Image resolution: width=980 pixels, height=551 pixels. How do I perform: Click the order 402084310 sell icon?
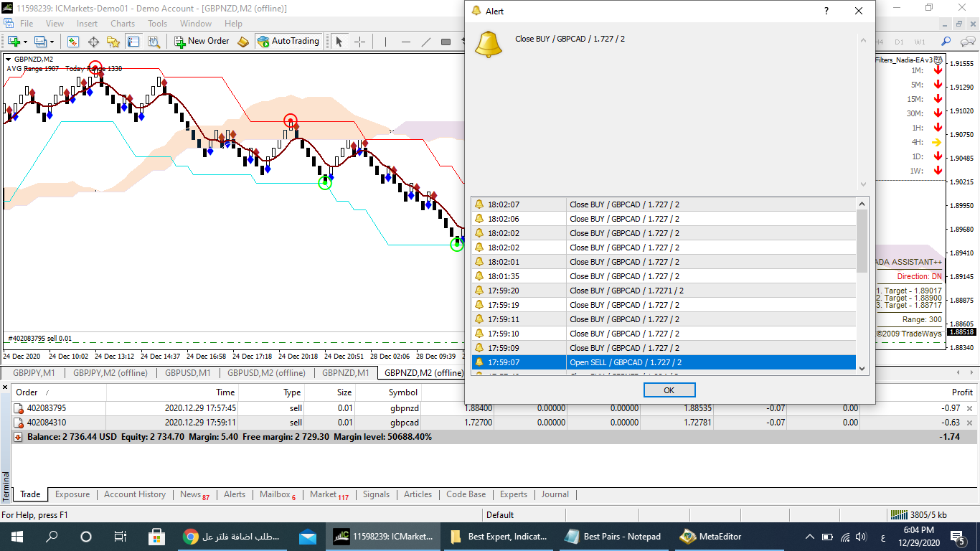tap(19, 423)
